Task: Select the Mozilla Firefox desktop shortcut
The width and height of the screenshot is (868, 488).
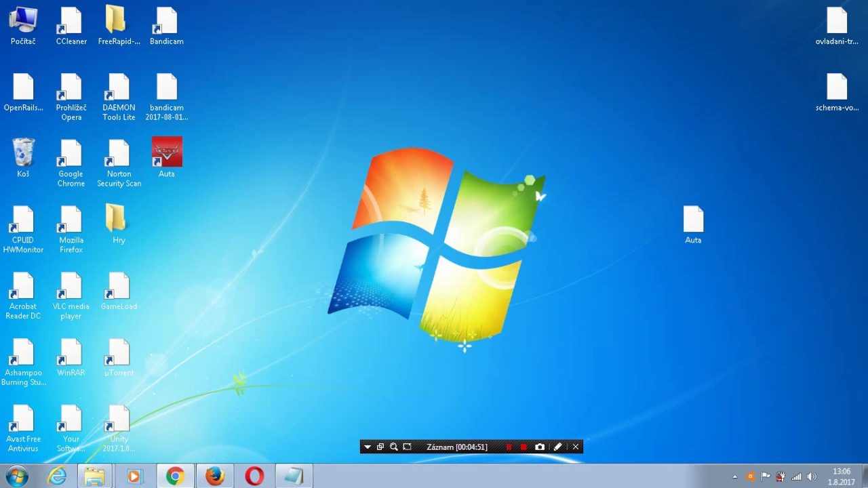Action: tap(71, 230)
